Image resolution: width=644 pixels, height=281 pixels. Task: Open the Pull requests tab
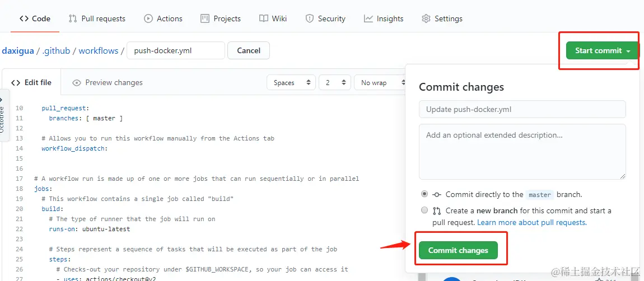[97, 18]
